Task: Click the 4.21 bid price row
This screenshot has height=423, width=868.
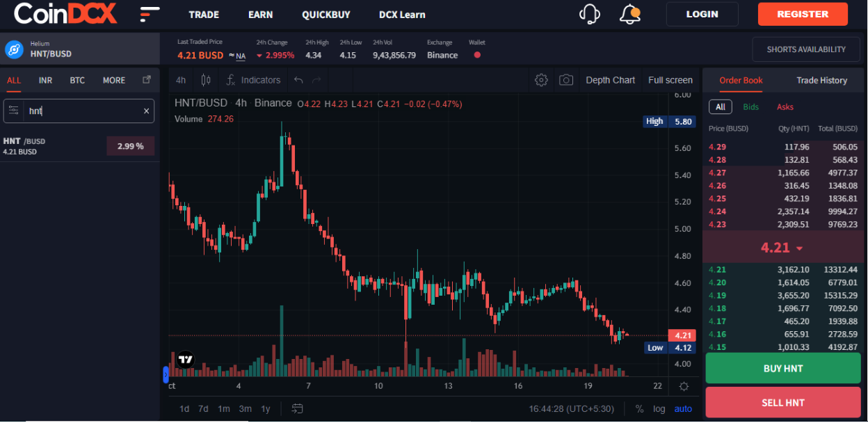Action: (782, 269)
